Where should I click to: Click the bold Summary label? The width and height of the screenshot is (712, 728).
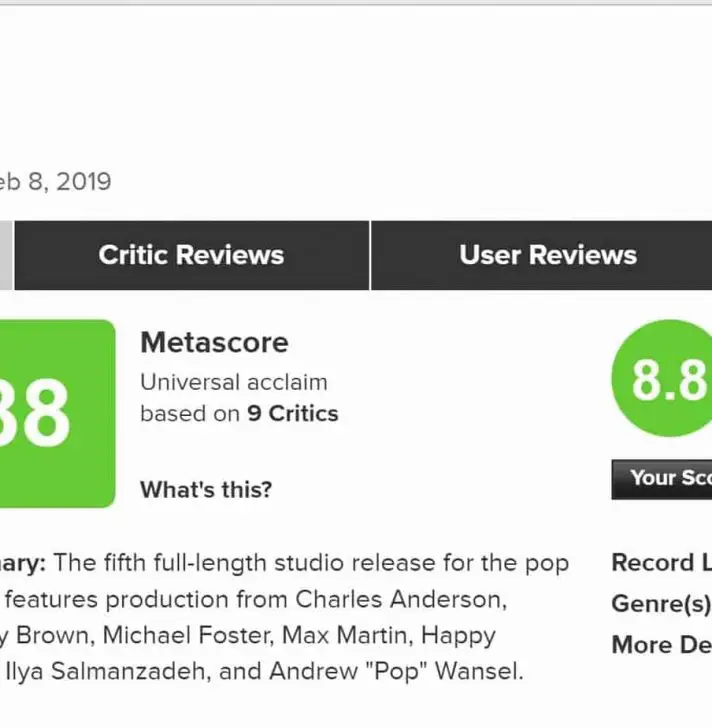point(22,563)
